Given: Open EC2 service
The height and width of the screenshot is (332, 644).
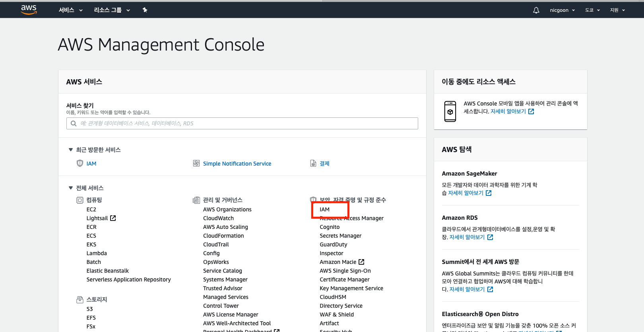Looking at the screenshot, I should point(91,209).
